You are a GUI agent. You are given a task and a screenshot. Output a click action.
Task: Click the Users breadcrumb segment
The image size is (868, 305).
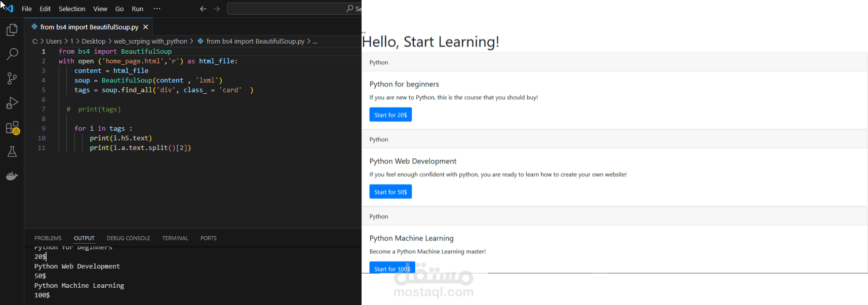pyautogui.click(x=54, y=41)
